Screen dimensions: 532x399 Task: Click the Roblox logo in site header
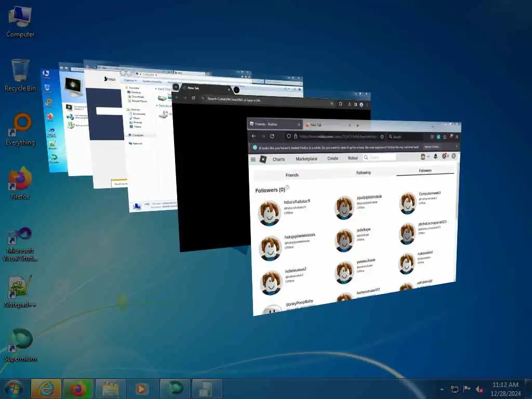point(263,159)
